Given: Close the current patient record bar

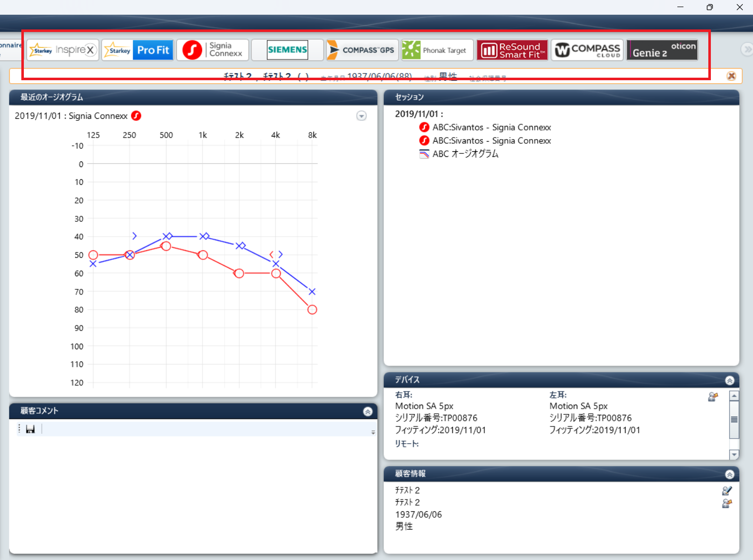Looking at the screenshot, I should click(731, 76).
